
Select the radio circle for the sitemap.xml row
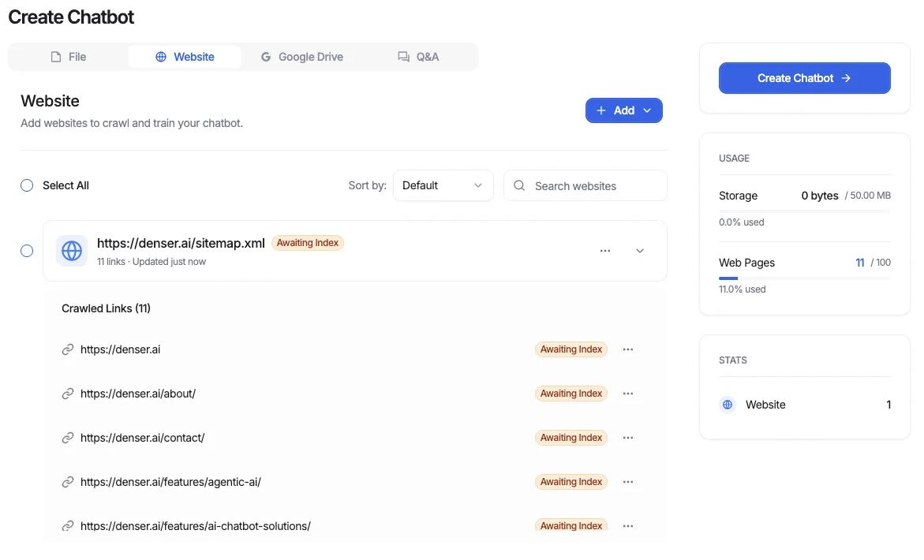click(27, 250)
